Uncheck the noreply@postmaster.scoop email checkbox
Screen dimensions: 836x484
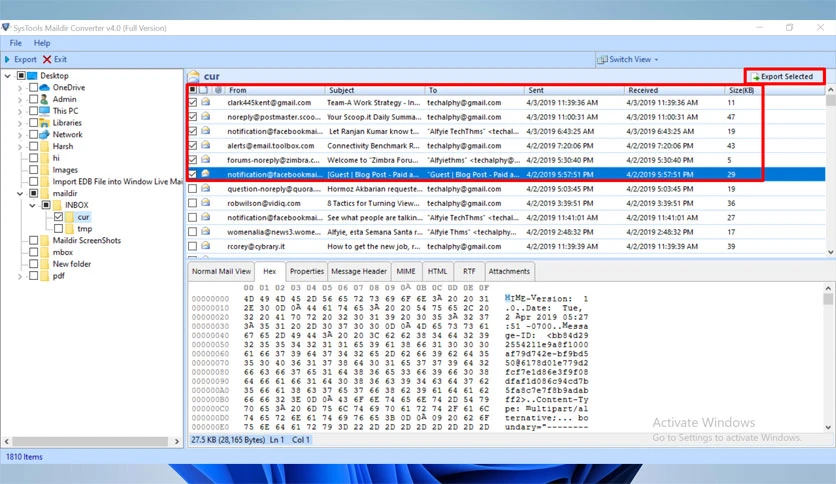(x=192, y=117)
